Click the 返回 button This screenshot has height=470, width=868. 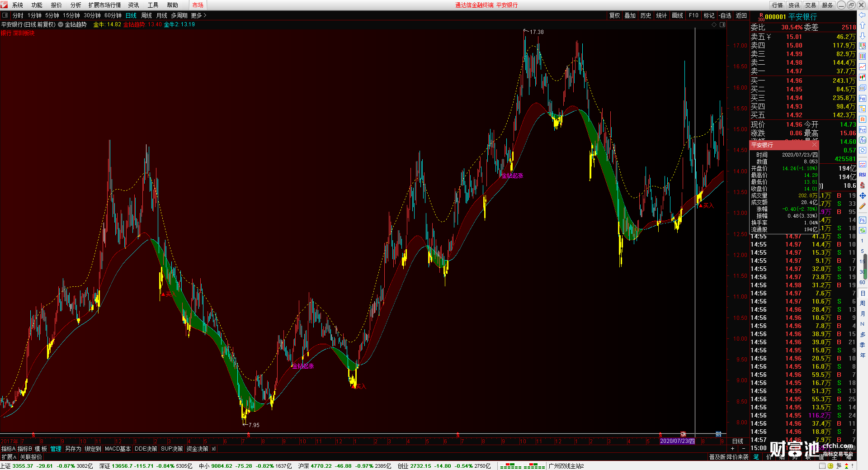pyautogui.click(x=741, y=15)
